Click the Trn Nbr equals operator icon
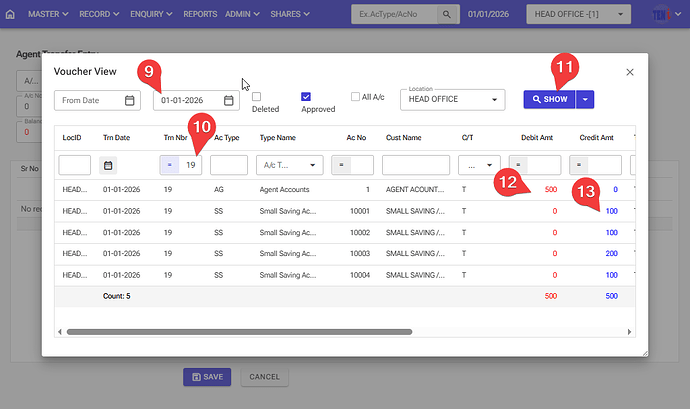 170,165
